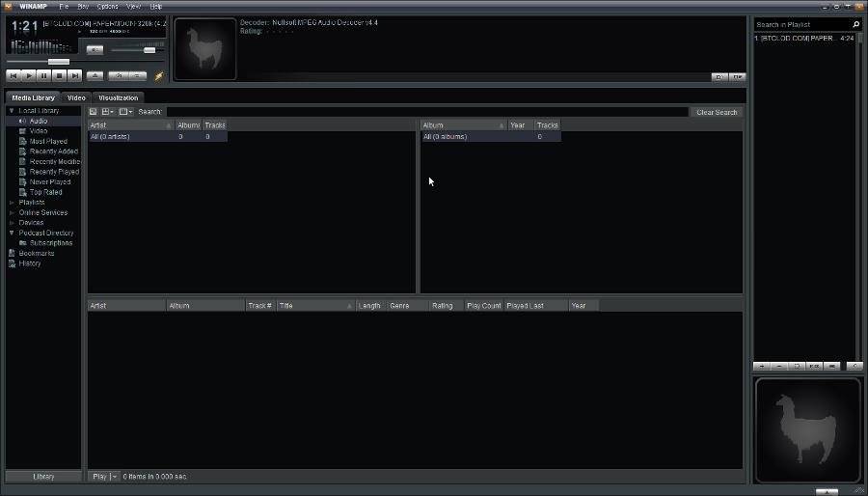Expand the Playlists tree node
This screenshot has height=496, width=868.
tap(12, 203)
